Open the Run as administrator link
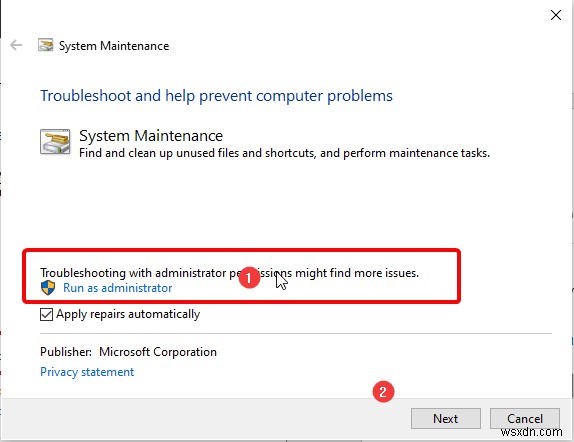The width and height of the screenshot is (574, 442). point(118,288)
